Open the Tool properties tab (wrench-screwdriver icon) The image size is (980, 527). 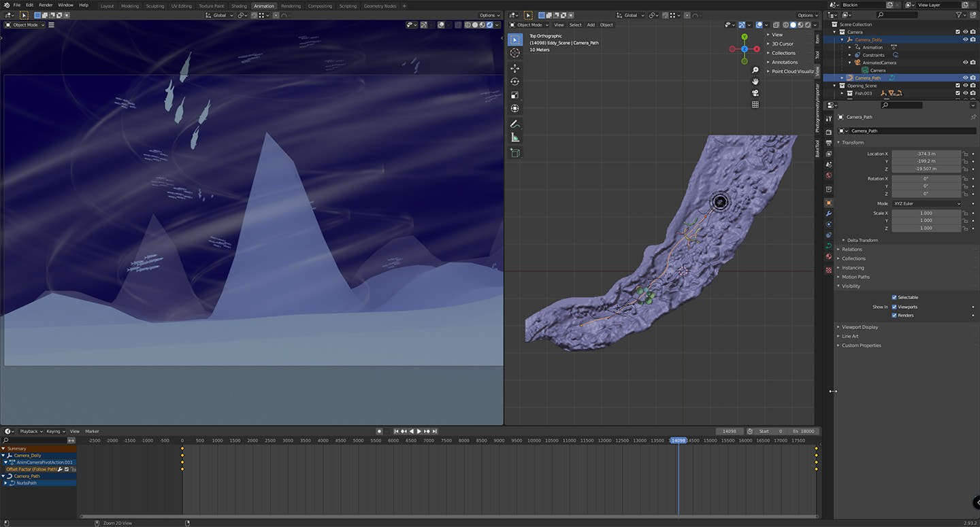tap(828, 119)
